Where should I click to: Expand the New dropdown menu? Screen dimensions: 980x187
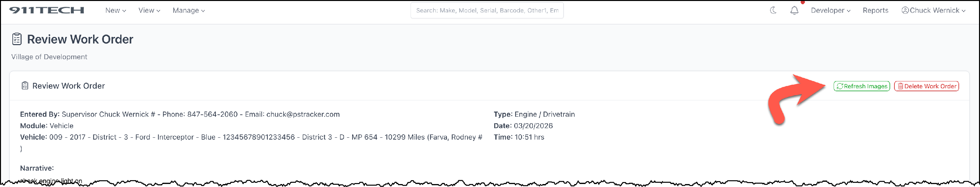pyautogui.click(x=115, y=10)
